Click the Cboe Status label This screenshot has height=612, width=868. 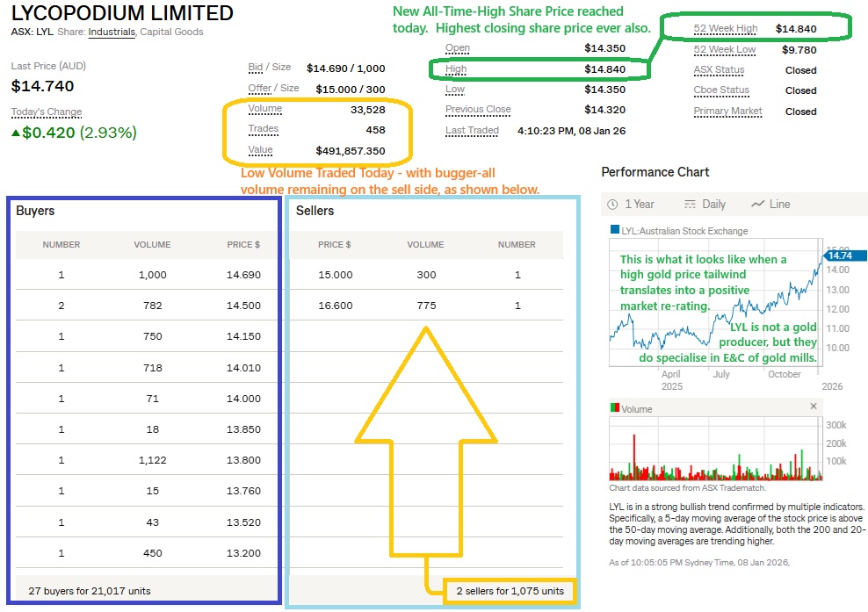click(721, 90)
